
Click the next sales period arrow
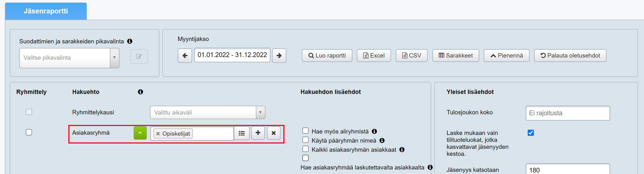point(279,55)
